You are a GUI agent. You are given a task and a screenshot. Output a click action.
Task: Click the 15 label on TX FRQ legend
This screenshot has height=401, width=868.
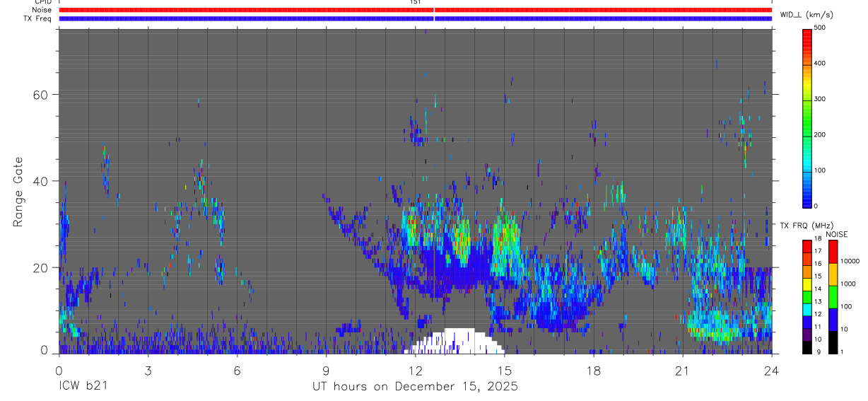[818, 277]
